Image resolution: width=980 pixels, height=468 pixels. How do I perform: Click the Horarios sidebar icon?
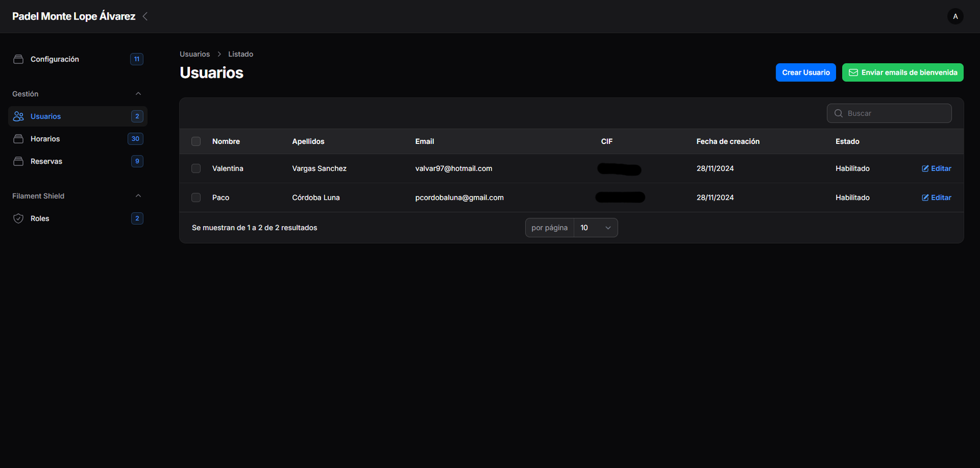pos(18,139)
